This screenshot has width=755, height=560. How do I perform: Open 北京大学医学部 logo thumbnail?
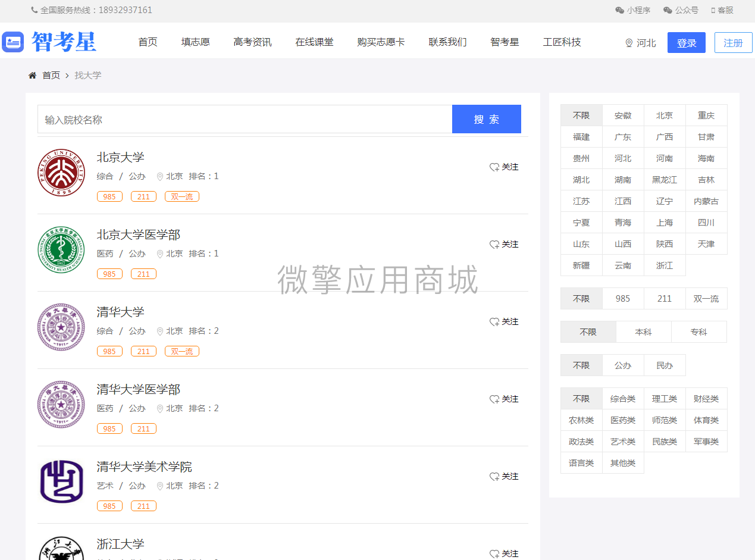(x=61, y=250)
